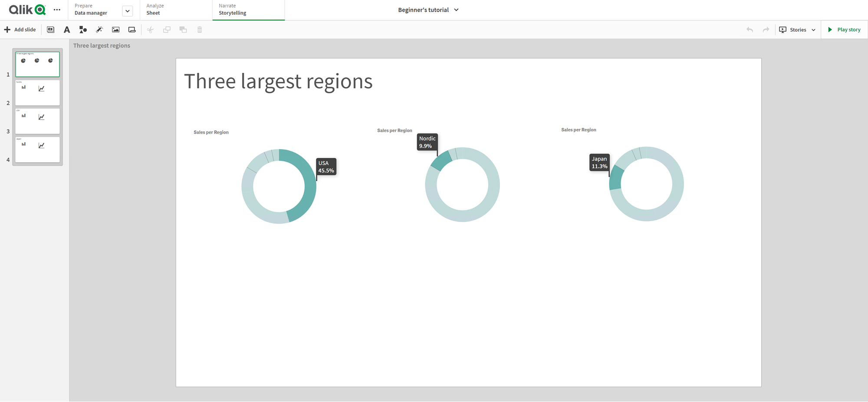Select the Japan donut chart
This screenshot has width=868, height=402.
click(x=646, y=184)
